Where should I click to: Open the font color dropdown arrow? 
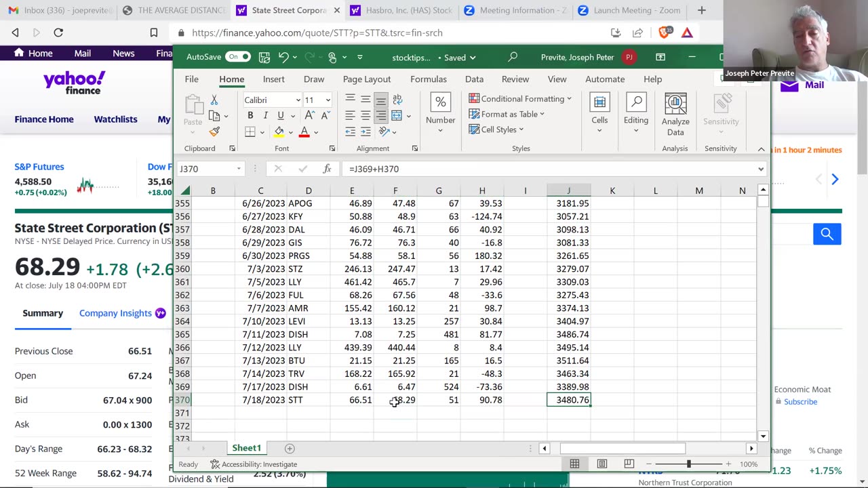tap(316, 131)
